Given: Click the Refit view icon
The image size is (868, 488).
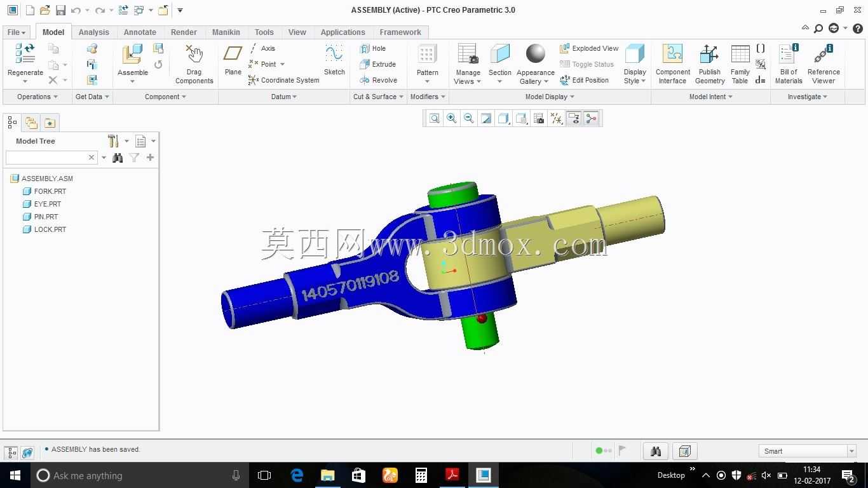Looking at the screenshot, I should click(x=434, y=118).
